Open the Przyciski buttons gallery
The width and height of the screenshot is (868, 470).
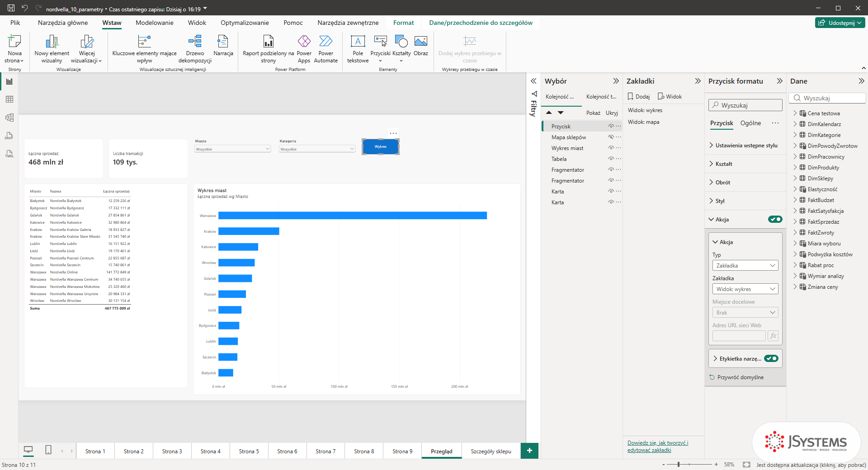(x=380, y=49)
